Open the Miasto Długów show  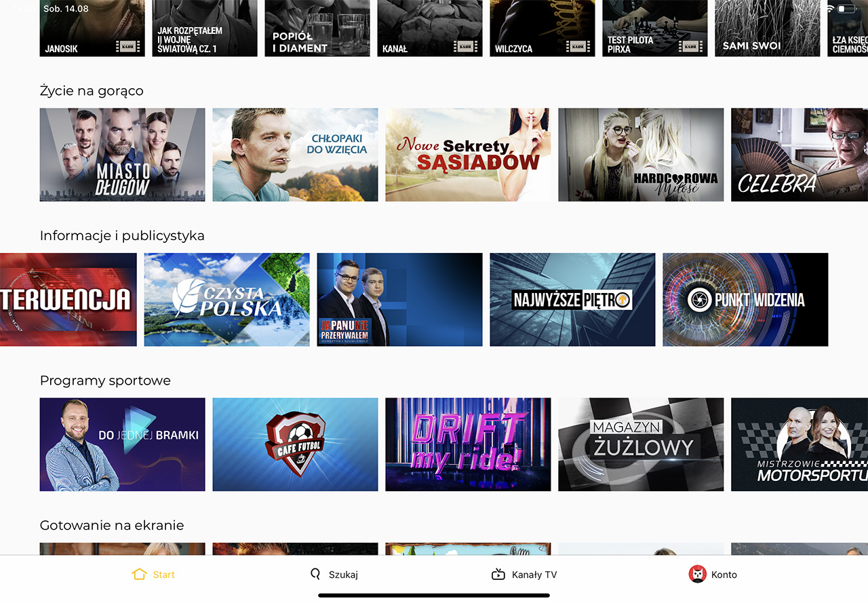point(122,155)
